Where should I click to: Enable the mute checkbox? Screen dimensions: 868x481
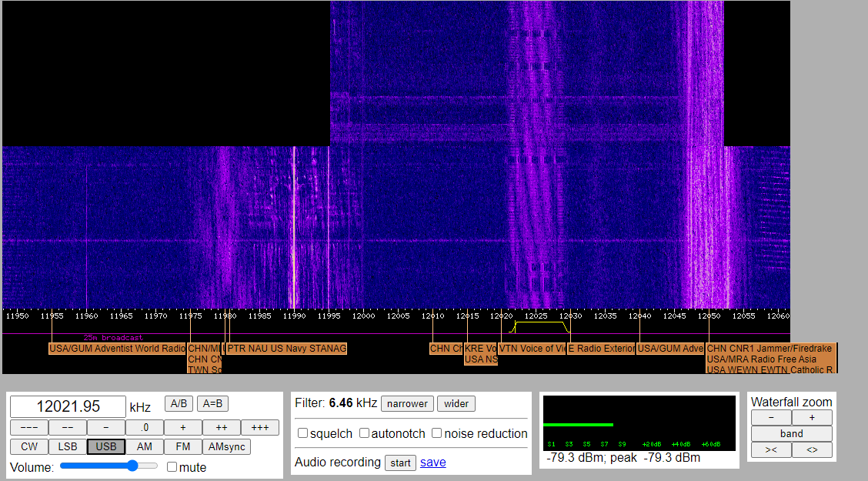(x=172, y=466)
